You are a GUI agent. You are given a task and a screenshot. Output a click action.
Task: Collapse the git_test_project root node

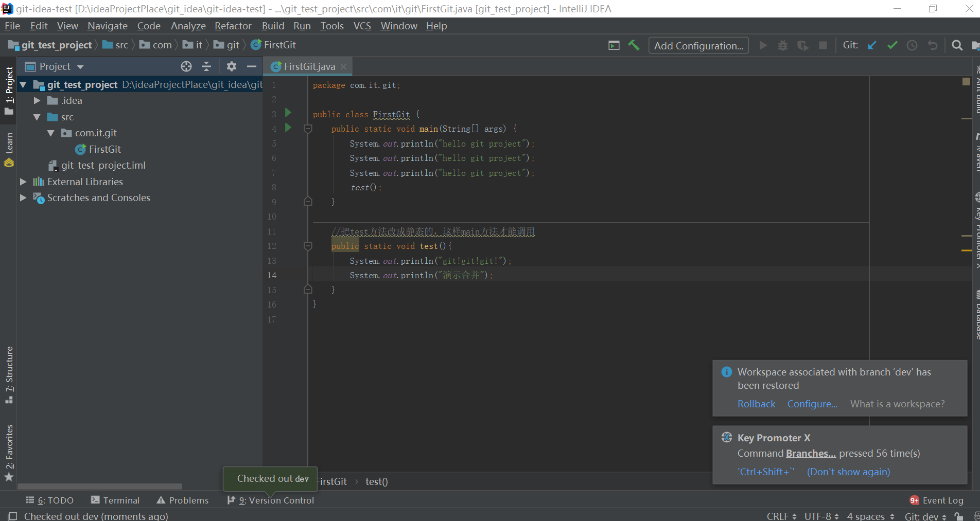coord(23,84)
